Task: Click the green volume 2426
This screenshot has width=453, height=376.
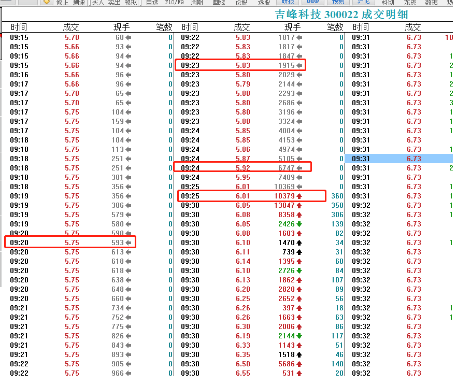Action: pos(287,224)
